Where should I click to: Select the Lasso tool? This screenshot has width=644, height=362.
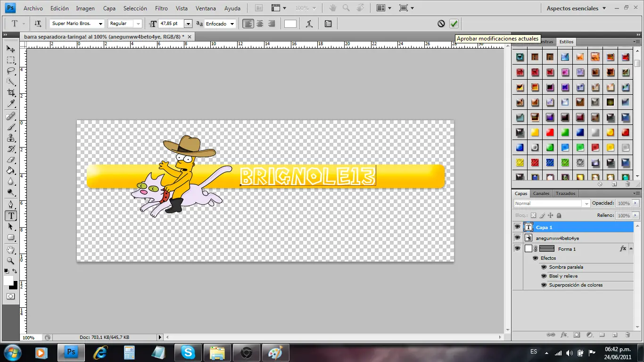coord(10,71)
